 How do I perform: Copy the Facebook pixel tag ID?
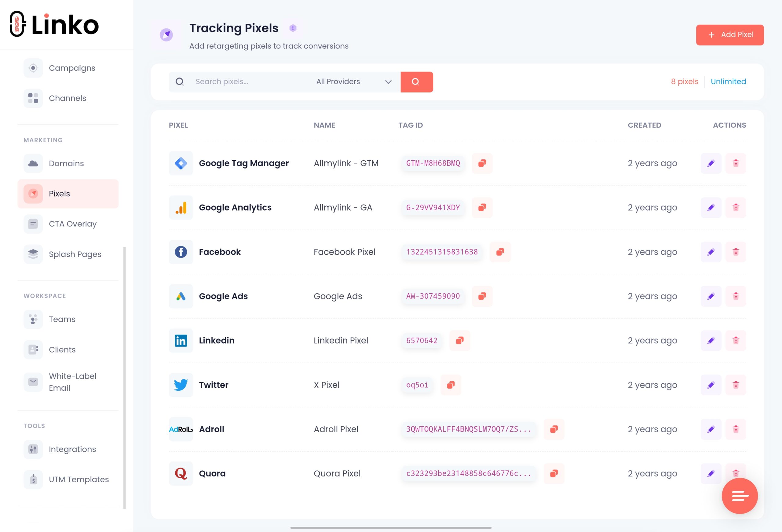click(x=500, y=252)
